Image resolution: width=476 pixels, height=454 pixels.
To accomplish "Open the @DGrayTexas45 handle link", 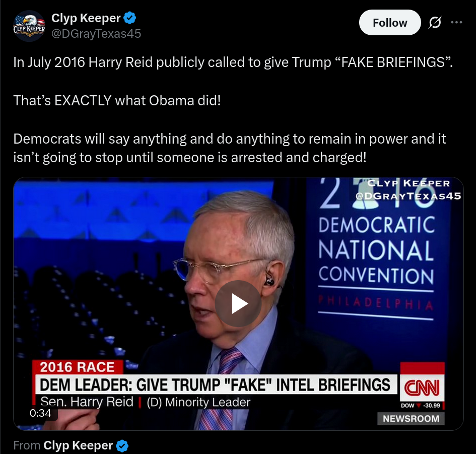I will pyautogui.click(x=96, y=34).
